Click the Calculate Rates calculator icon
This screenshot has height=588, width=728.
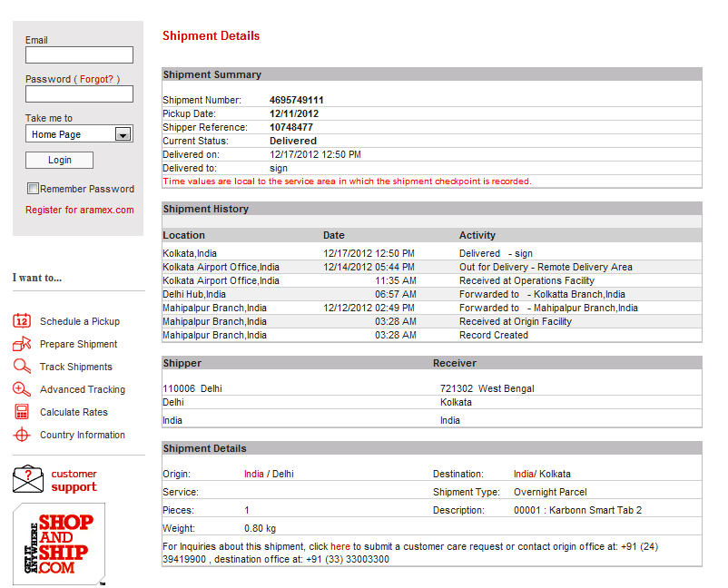(x=23, y=412)
